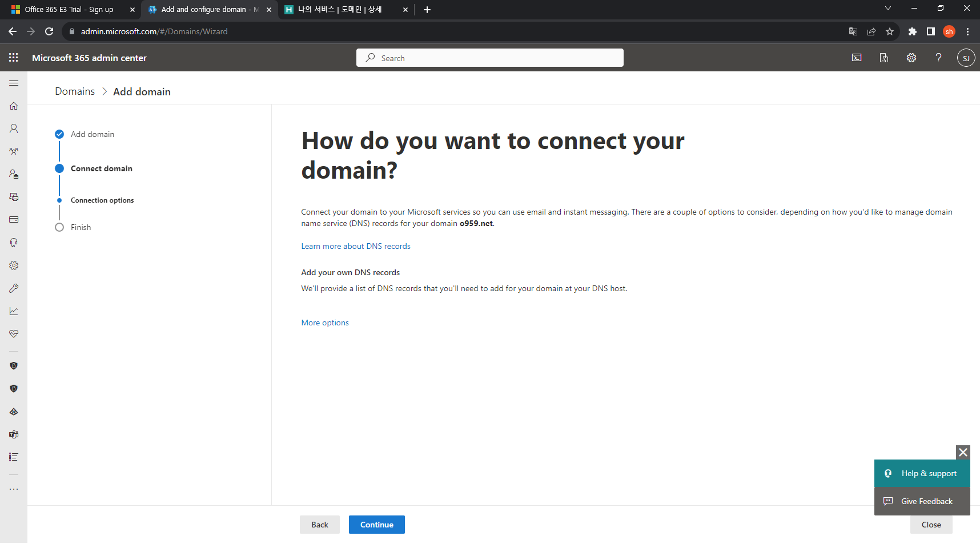Click the "Add your own DNS records" heading
Viewport: 980px width, 544px height.
(351, 272)
